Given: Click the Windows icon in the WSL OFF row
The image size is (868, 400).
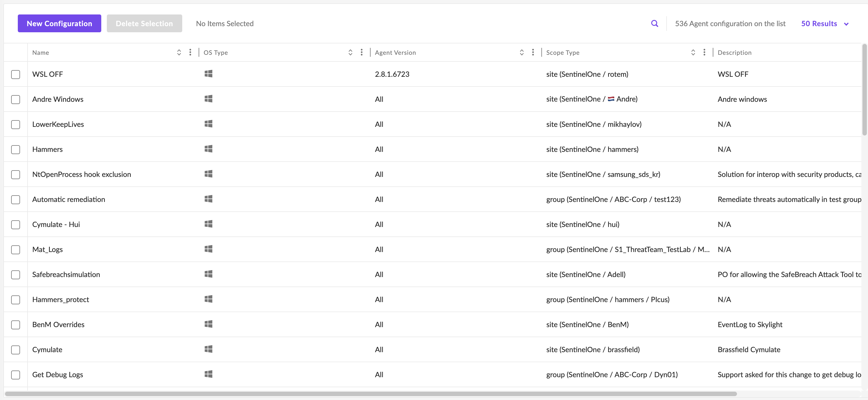Looking at the screenshot, I should point(208,74).
